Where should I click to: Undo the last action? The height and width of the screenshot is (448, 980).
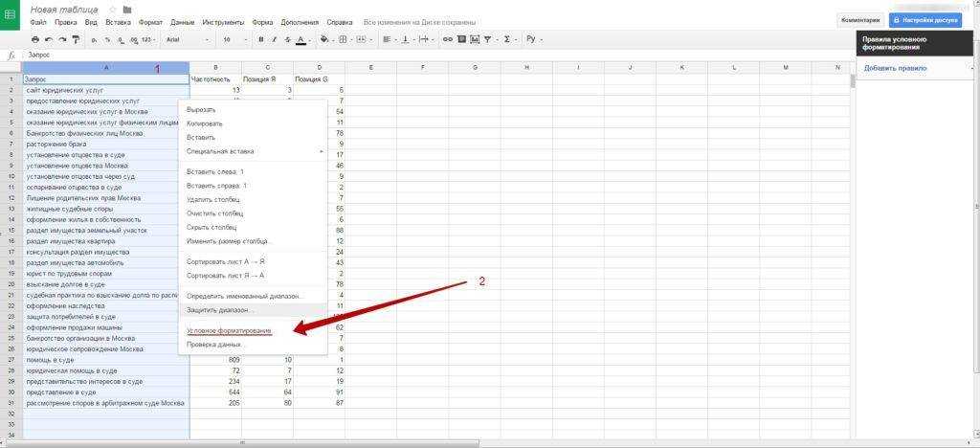(x=49, y=39)
